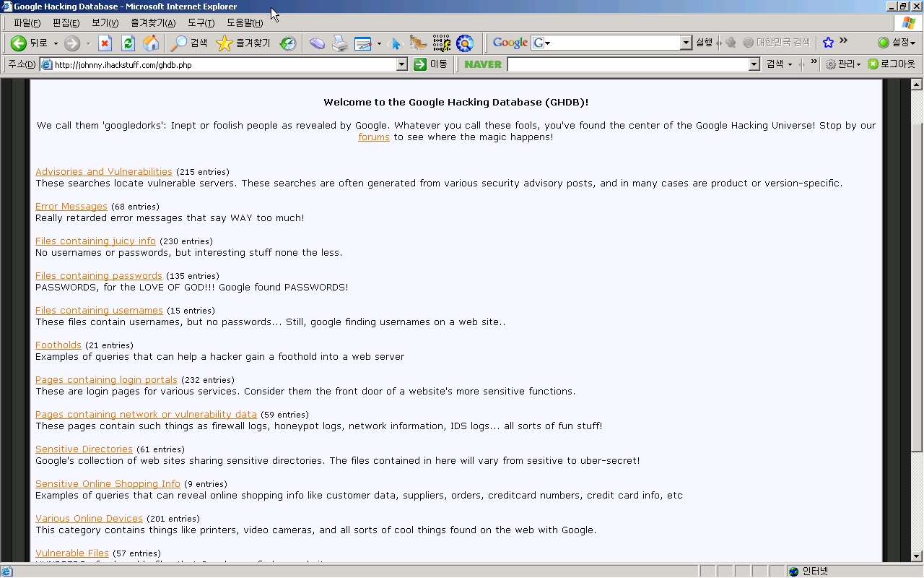Open Favorites (즐겨찾기) star button
Screen dimensions: 924x578
pyautogui.click(x=243, y=43)
